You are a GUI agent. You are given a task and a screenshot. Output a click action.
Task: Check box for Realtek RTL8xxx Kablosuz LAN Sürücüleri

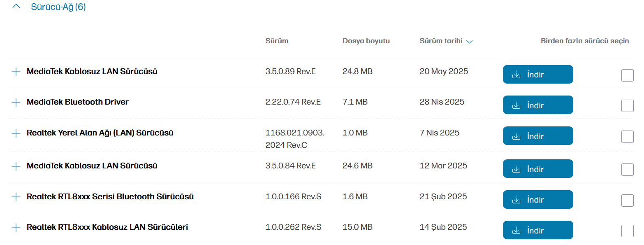point(627,231)
